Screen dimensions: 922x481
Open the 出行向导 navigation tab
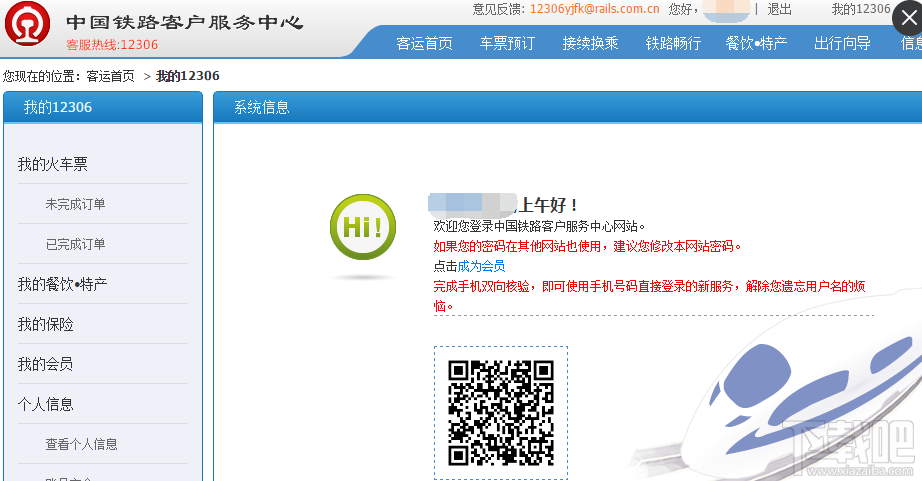point(842,44)
